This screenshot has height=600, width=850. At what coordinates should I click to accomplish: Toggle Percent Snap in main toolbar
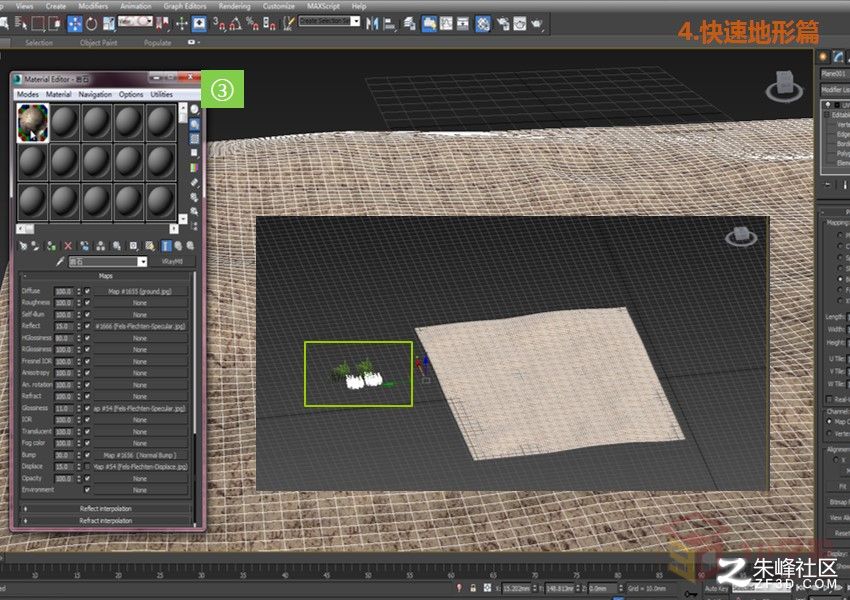[253, 23]
